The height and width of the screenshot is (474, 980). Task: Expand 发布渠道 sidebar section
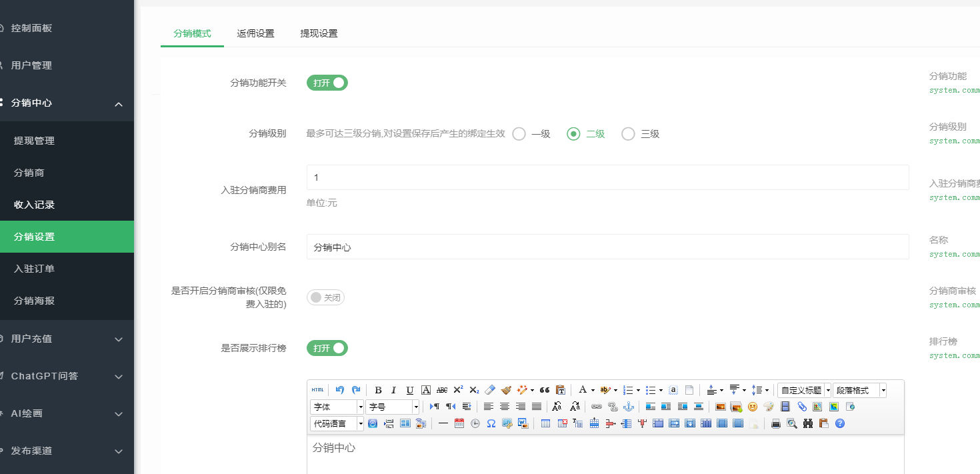point(119,451)
